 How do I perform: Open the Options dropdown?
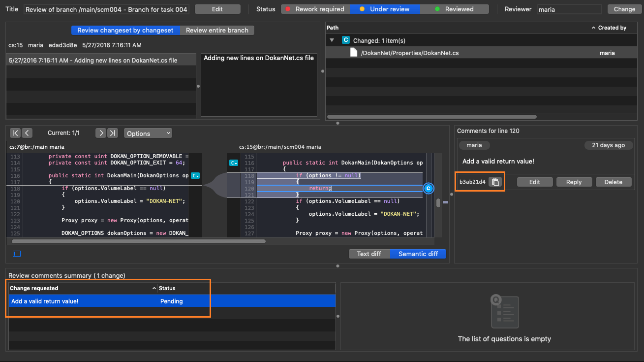(x=148, y=133)
